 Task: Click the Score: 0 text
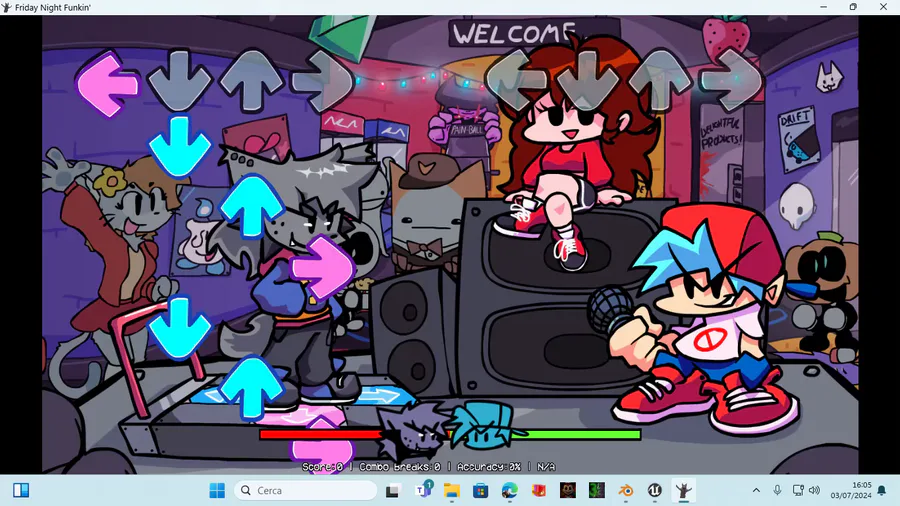tap(322, 467)
